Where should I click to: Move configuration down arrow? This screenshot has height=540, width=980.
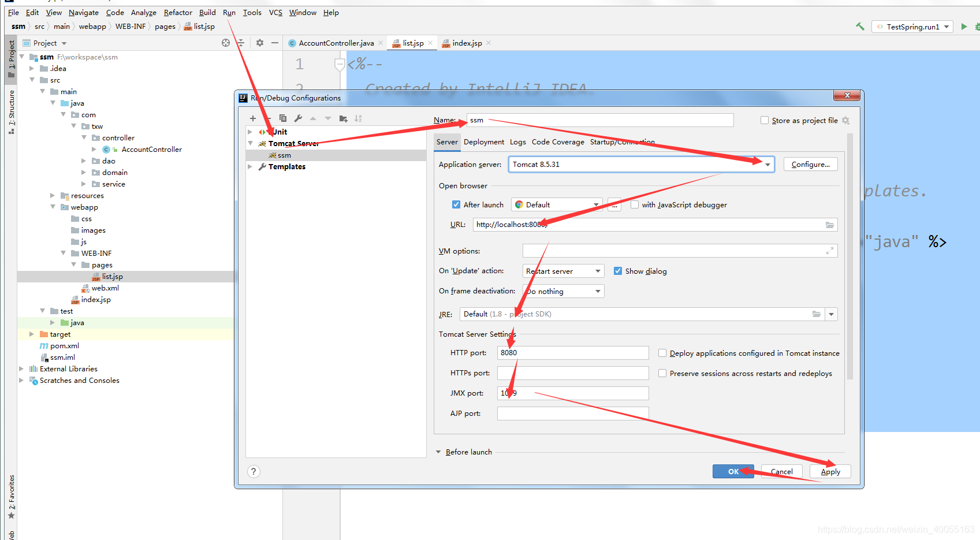point(328,118)
